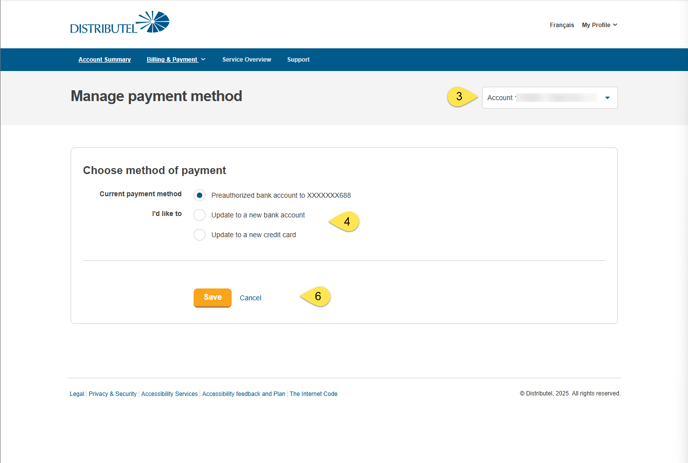688x463 pixels.
Task: Open the Account selector dropdown
Action: point(550,97)
